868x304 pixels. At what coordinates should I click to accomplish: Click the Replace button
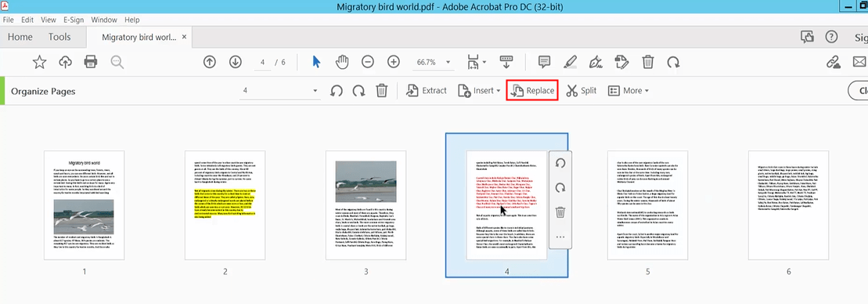point(532,91)
